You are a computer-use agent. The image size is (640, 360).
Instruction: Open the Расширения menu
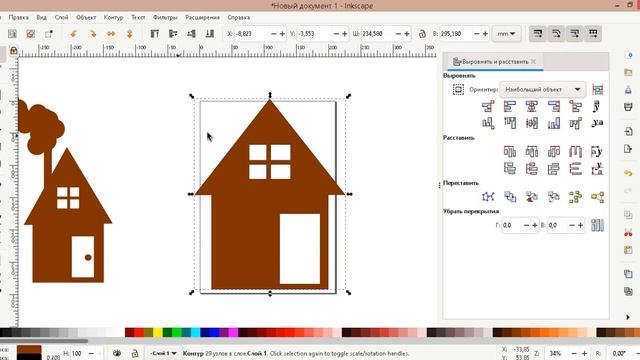[x=202, y=18]
